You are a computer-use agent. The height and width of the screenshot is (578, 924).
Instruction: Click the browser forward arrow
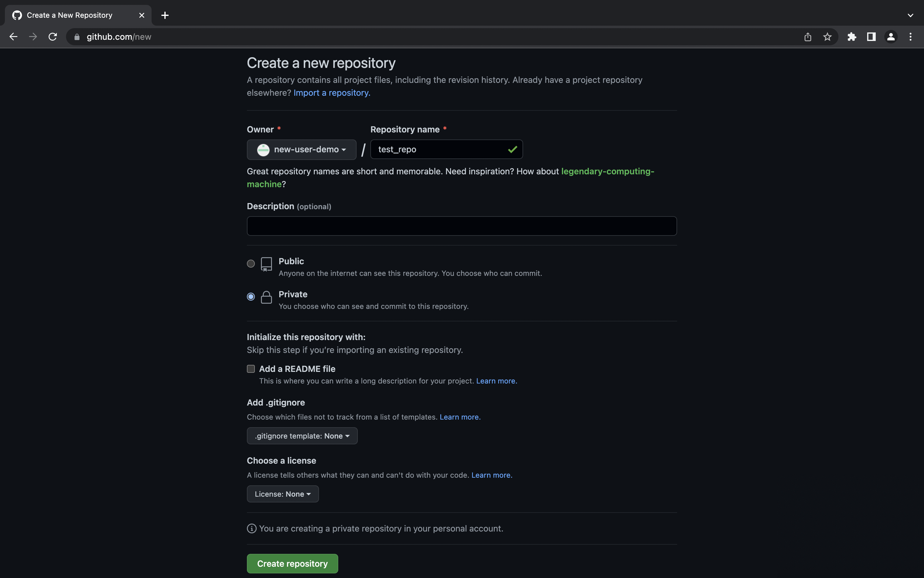click(x=33, y=37)
